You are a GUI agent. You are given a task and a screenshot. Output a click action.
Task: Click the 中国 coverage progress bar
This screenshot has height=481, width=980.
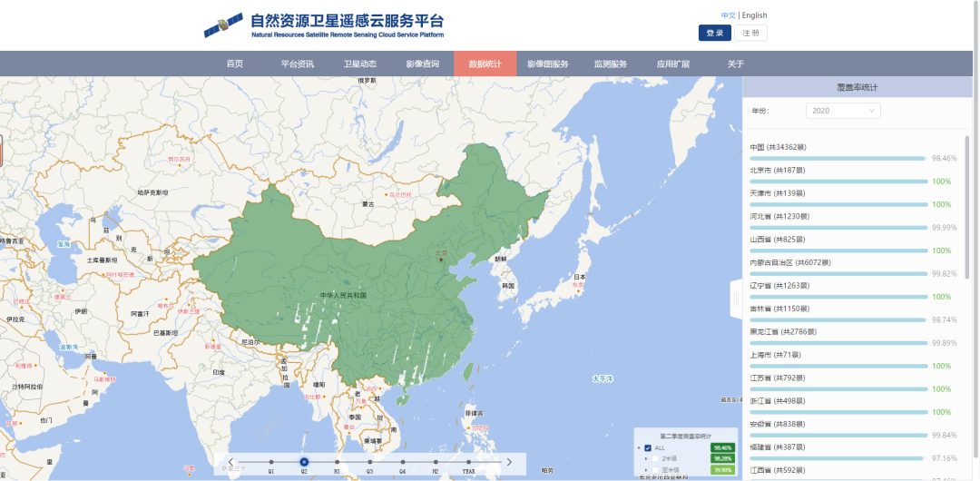tap(838, 158)
